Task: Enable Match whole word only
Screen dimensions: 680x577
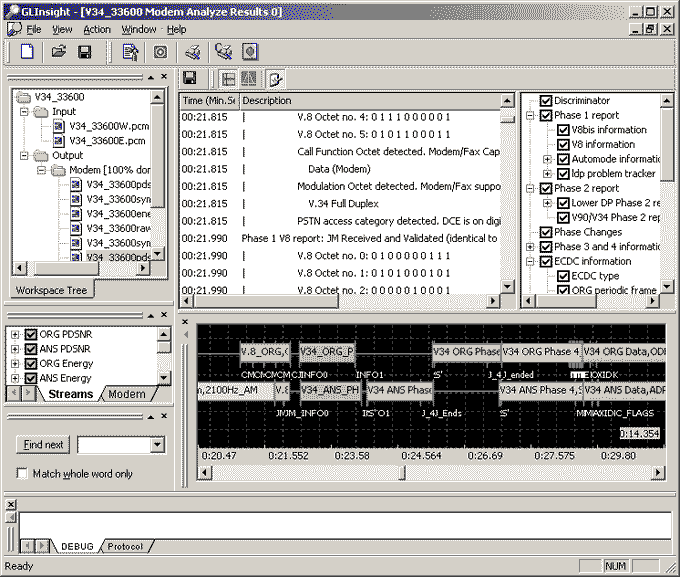Action: (22, 473)
